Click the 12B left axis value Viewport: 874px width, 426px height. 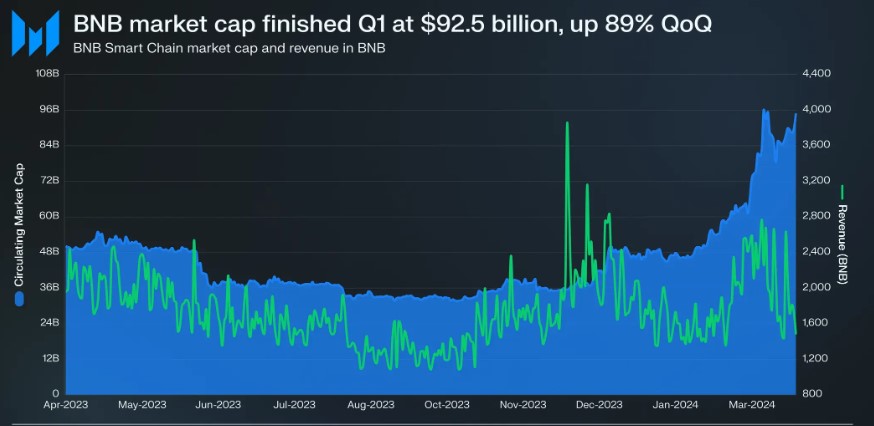51,358
